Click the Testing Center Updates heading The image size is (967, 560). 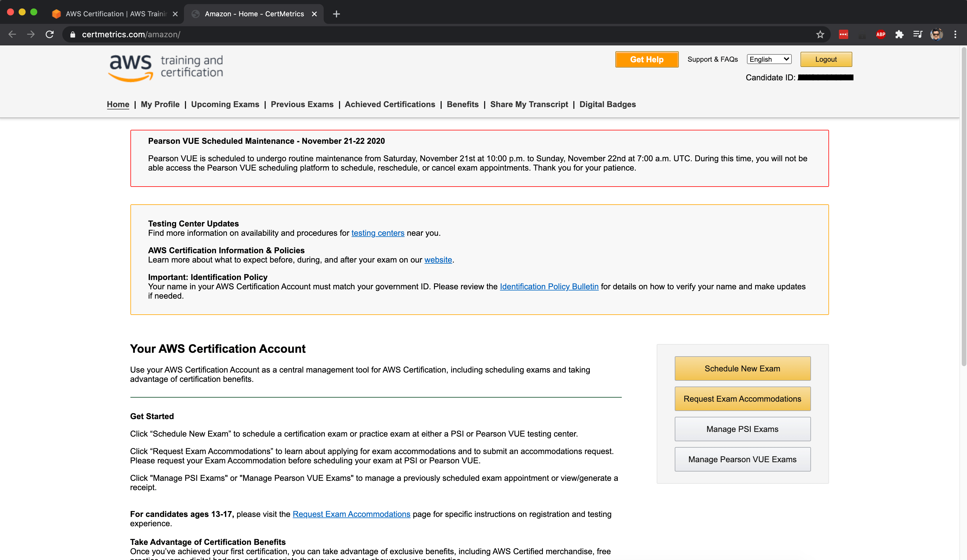(193, 224)
